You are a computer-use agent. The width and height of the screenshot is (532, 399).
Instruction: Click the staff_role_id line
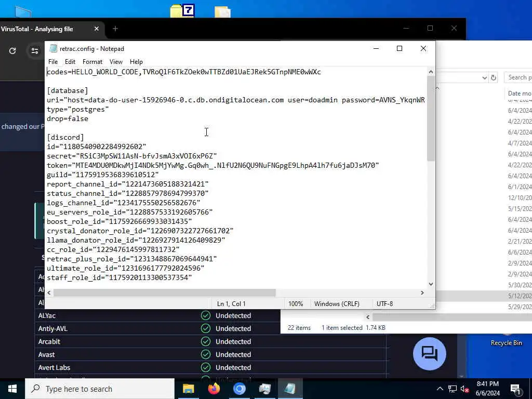pyautogui.click(x=119, y=277)
